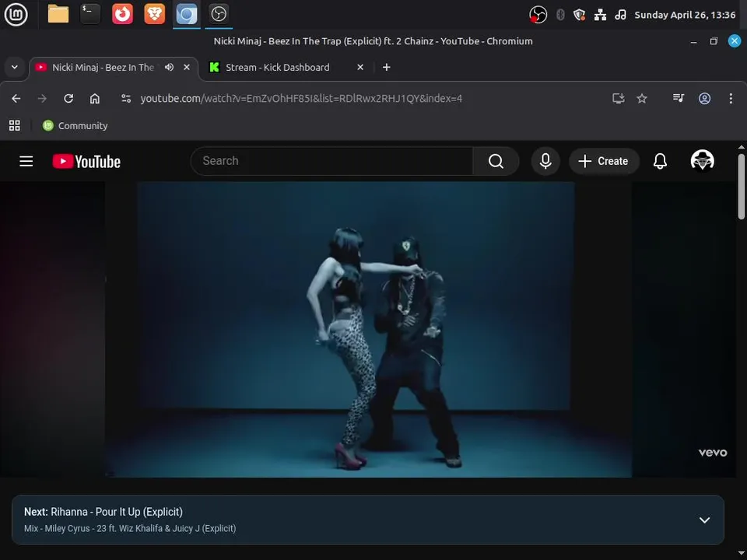Switch to the Stream - Kick Dashboard tab
Image resolution: width=747 pixels, height=560 pixels.
click(277, 67)
